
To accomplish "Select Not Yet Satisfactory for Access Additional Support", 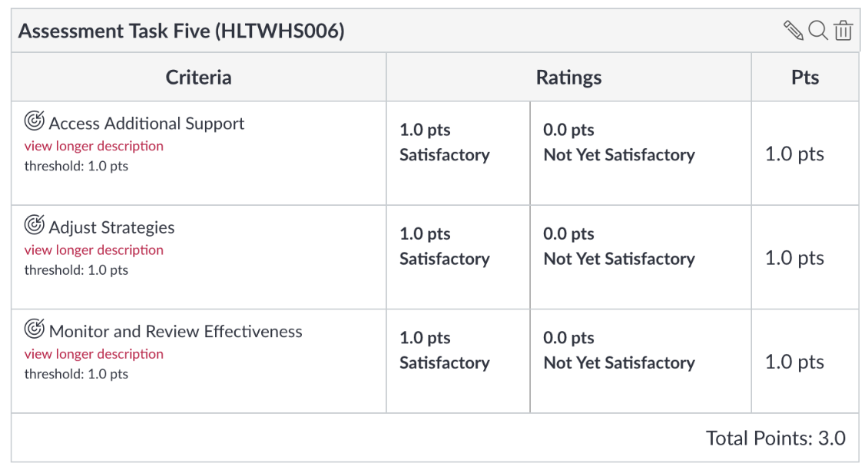I will pos(641,154).
